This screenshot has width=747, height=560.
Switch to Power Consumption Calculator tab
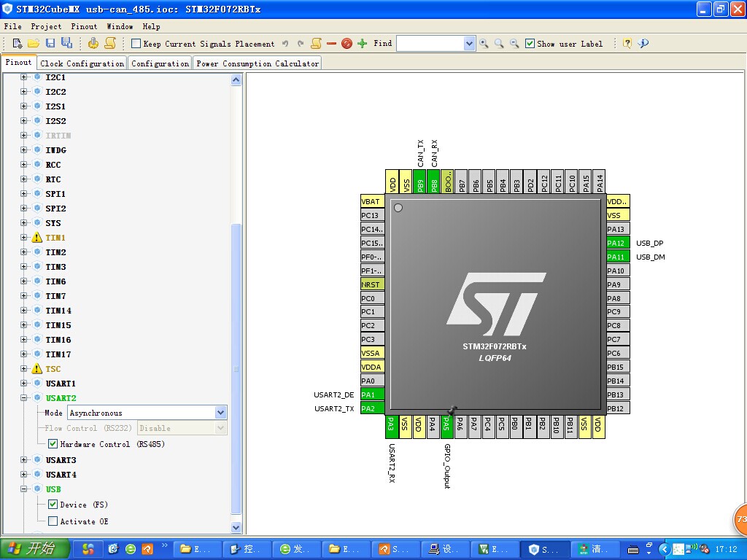[258, 63]
